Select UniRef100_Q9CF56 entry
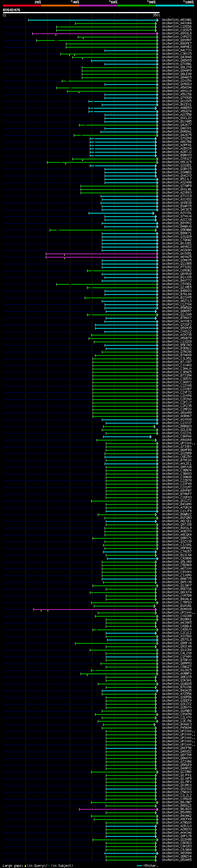 pyautogui.click(x=176, y=749)
